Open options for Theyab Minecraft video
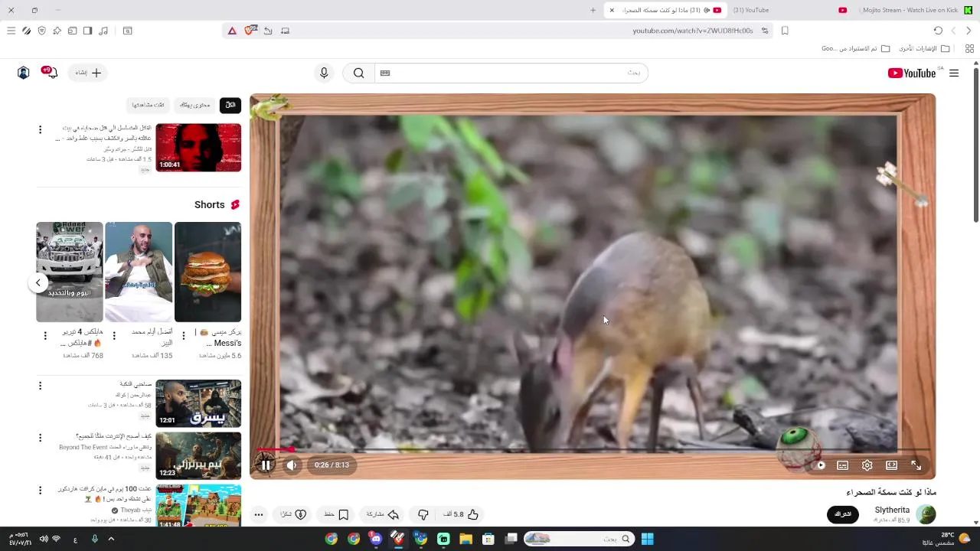This screenshot has height=551, width=980. click(x=41, y=490)
